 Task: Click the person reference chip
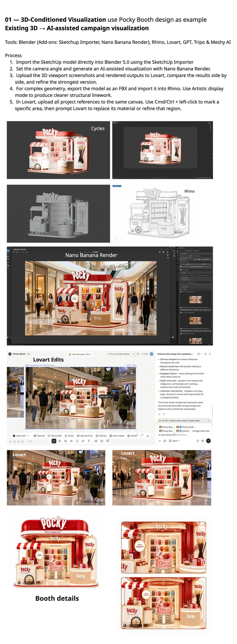[184, 431]
